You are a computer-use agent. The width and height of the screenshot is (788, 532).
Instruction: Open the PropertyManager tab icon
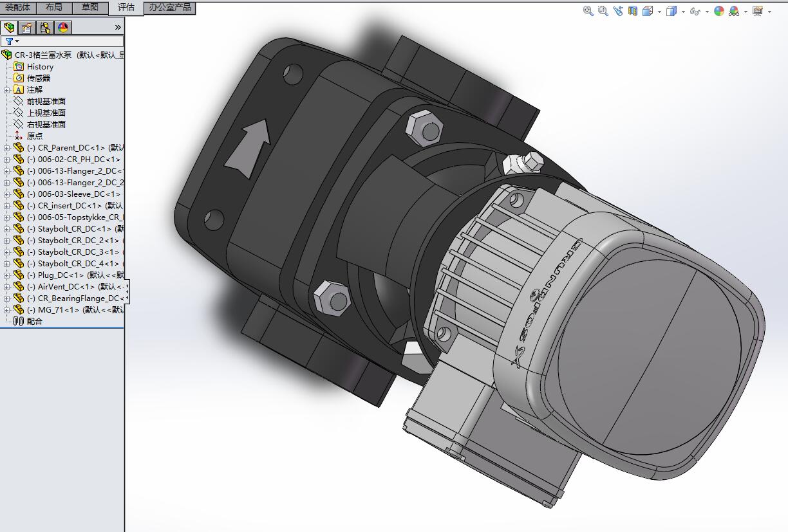27,28
